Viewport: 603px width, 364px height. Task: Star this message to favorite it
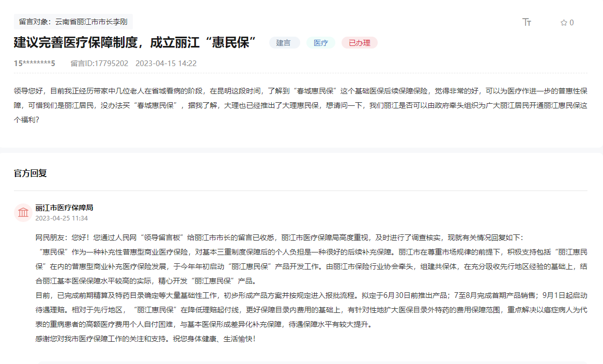point(564,23)
